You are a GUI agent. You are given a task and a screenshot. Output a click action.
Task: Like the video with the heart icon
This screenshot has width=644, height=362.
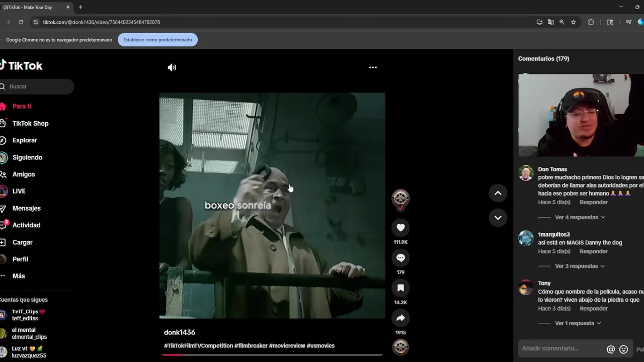(400, 228)
